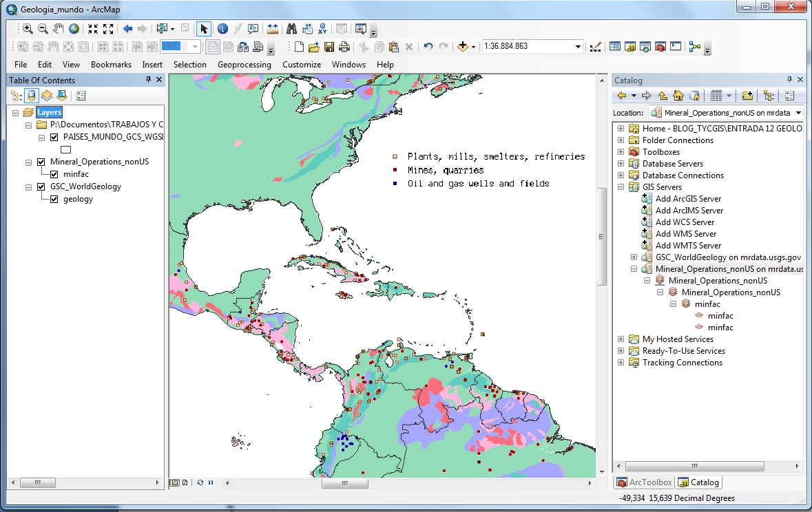The height and width of the screenshot is (512, 812).
Task: Open the Find tool (binoculars)
Action: 292,29
